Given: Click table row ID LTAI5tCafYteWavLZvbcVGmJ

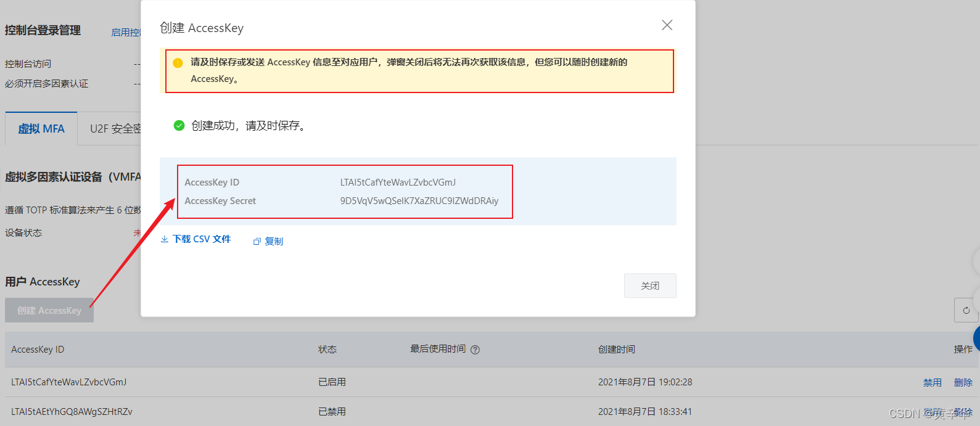Looking at the screenshot, I should (x=69, y=382).
